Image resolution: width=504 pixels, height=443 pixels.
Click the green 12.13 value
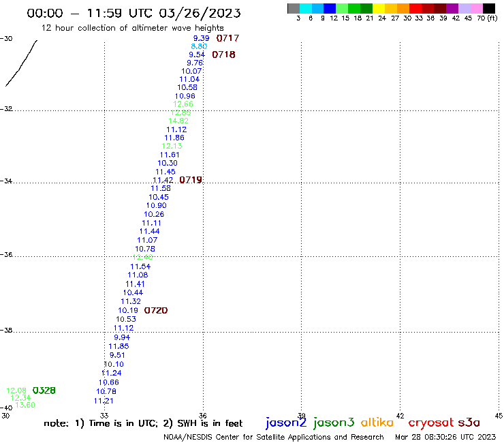coord(172,146)
